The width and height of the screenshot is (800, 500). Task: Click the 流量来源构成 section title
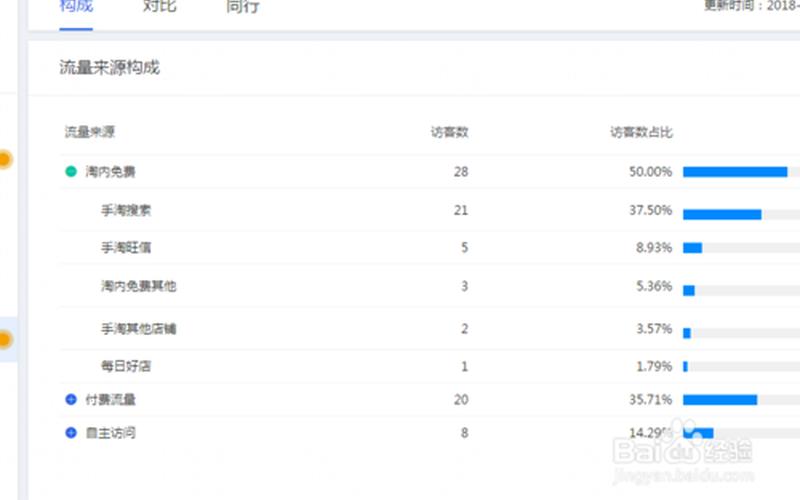click(x=109, y=67)
